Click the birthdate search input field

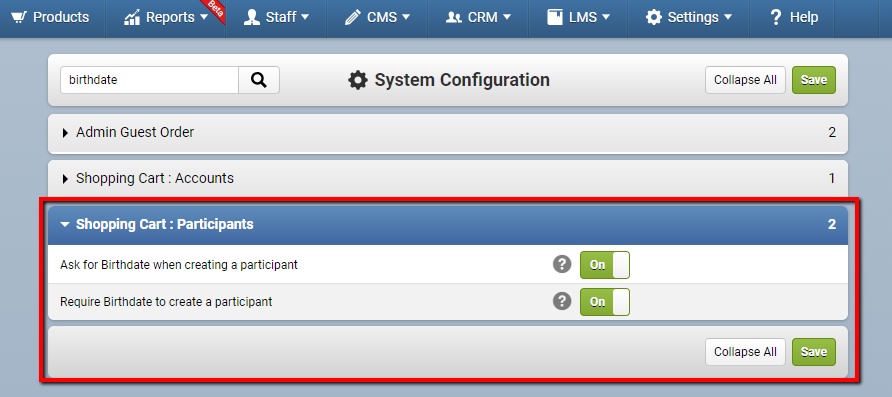pos(150,80)
